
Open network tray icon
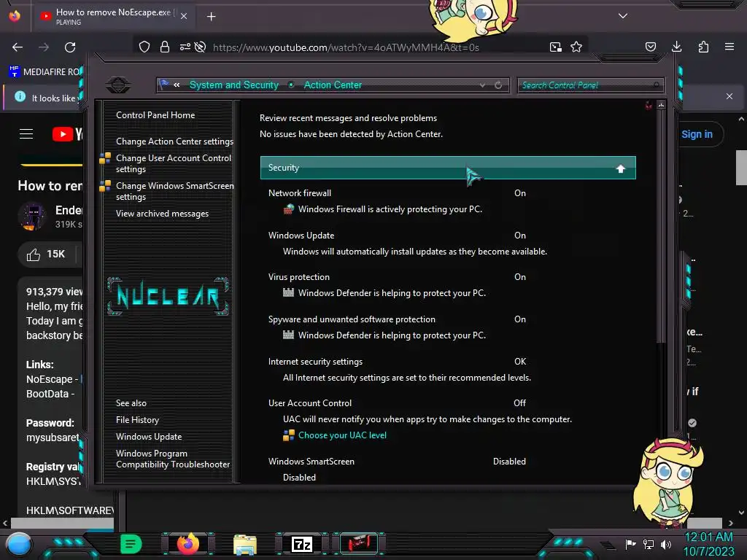pos(649,544)
